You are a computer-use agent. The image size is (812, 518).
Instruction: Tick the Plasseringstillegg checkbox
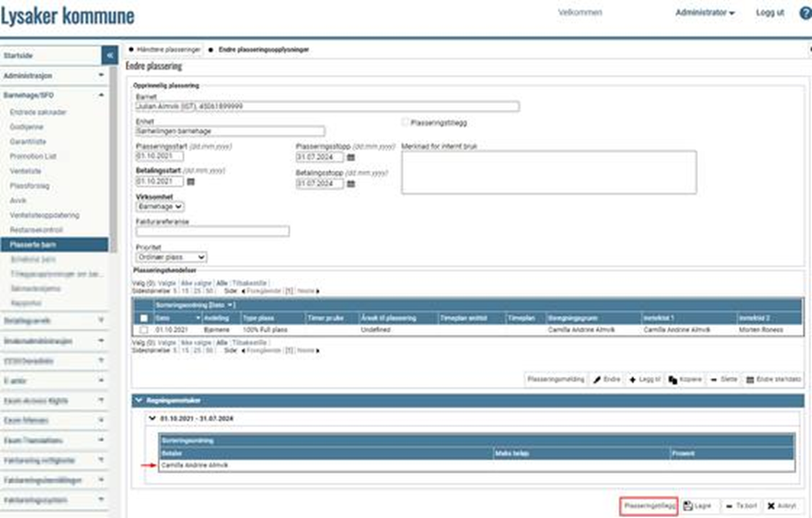point(405,122)
